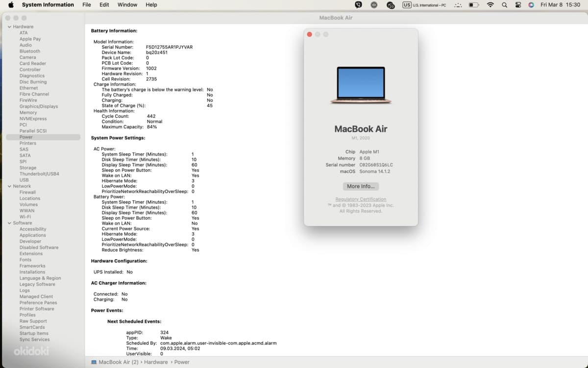Select FireWire in the sidebar
Image resolution: width=588 pixels, height=368 pixels.
click(28, 100)
